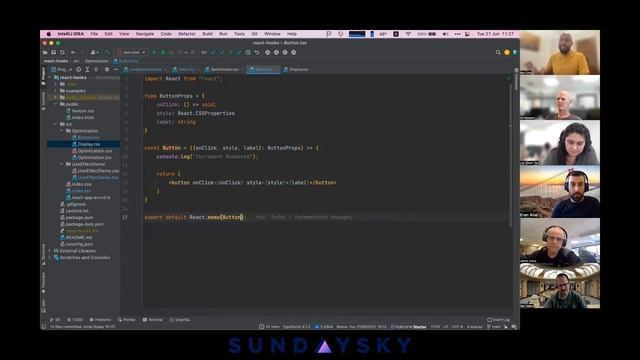Click the Debug bug icon
640x360 pixels.
162,52
